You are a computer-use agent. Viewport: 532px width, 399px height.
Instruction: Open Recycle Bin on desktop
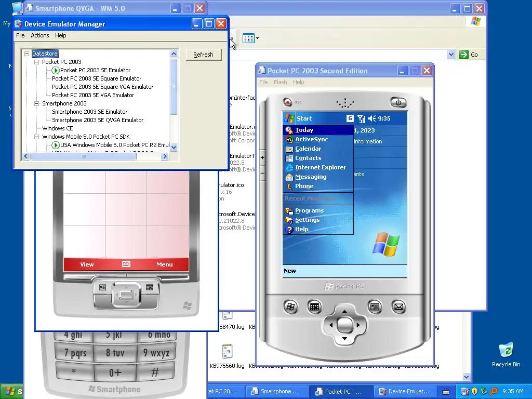[x=506, y=354]
